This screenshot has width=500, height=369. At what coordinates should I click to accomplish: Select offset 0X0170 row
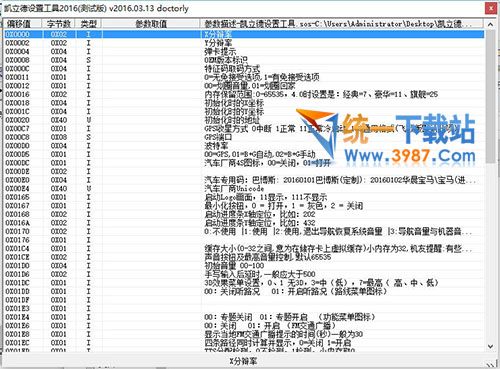pos(244,231)
